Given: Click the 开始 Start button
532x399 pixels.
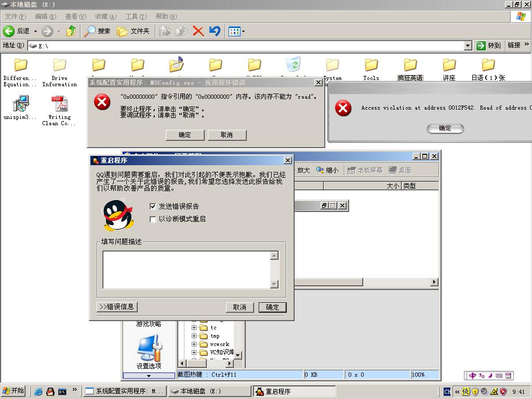Looking at the screenshot, I should point(14,391).
